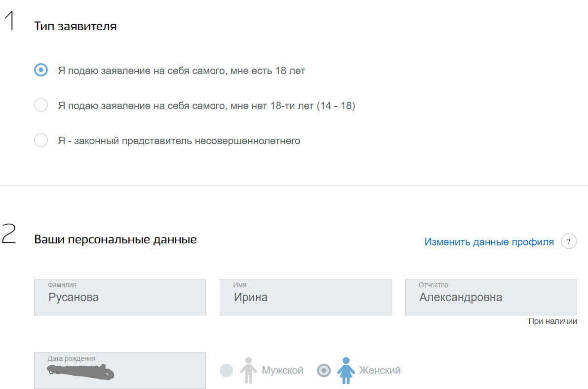Focus the Фамилия field with Русанова
Screen dimensions: 588x389
pos(120,297)
